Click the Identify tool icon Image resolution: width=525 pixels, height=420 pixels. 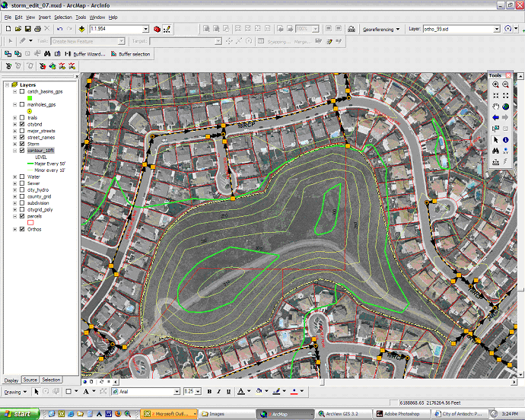[505, 140]
